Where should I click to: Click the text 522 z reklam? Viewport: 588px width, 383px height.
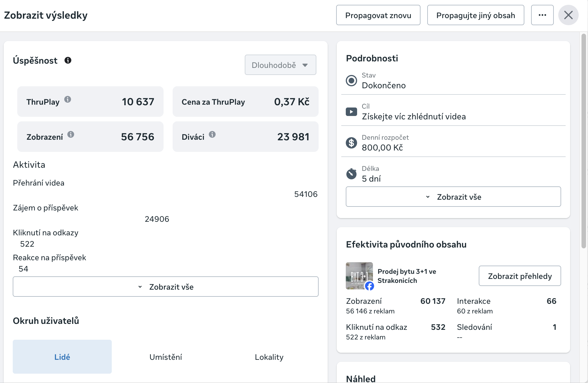click(366, 337)
